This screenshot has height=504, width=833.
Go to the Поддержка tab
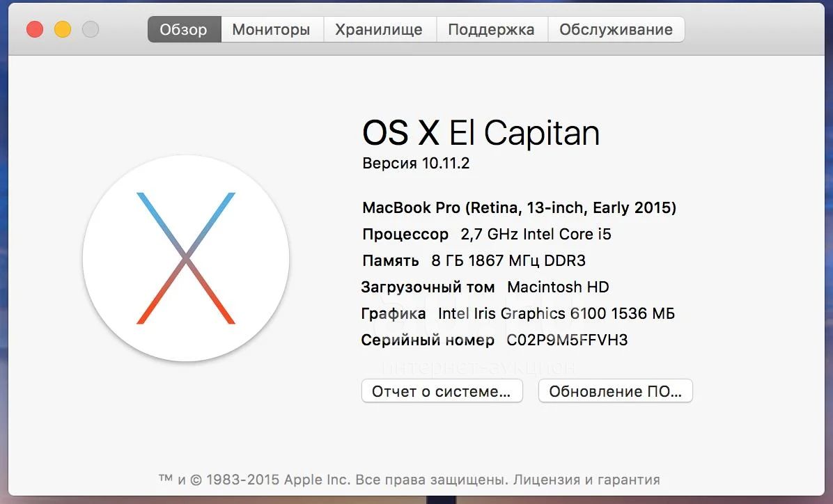[492, 29]
